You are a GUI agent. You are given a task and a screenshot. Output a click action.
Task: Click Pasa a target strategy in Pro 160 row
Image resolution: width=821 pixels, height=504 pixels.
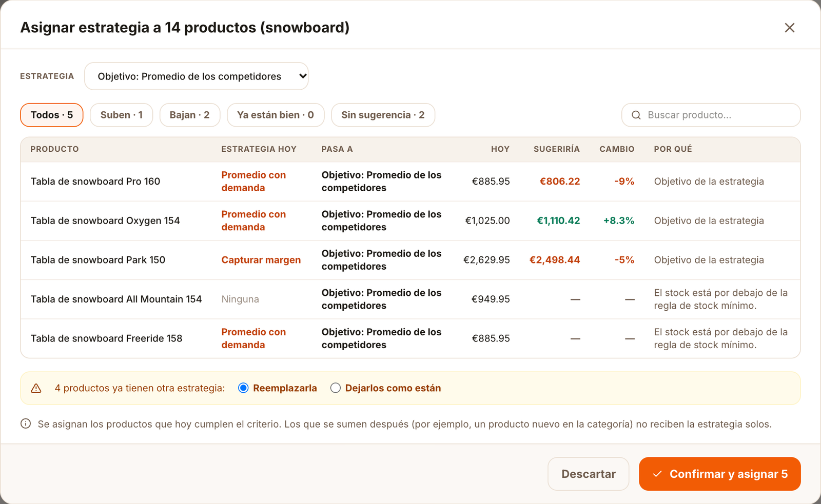(381, 182)
